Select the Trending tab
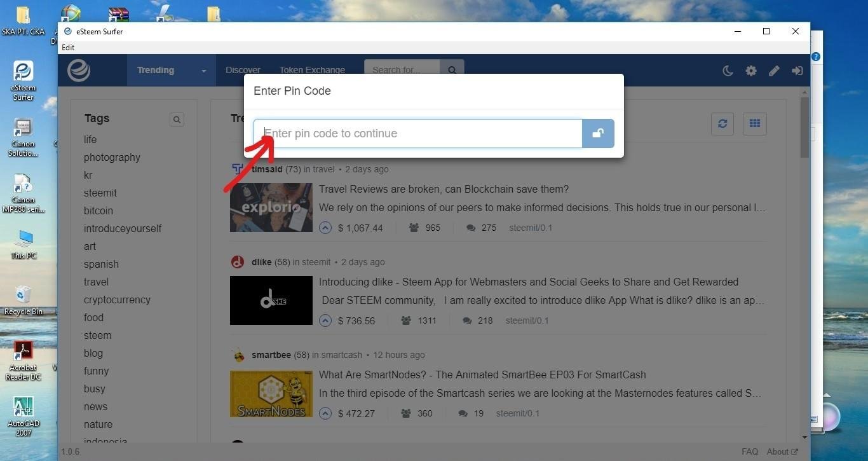 156,70
